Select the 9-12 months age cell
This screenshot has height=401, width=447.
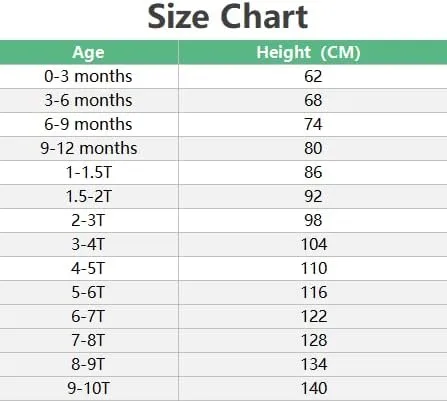click(89, 148)
